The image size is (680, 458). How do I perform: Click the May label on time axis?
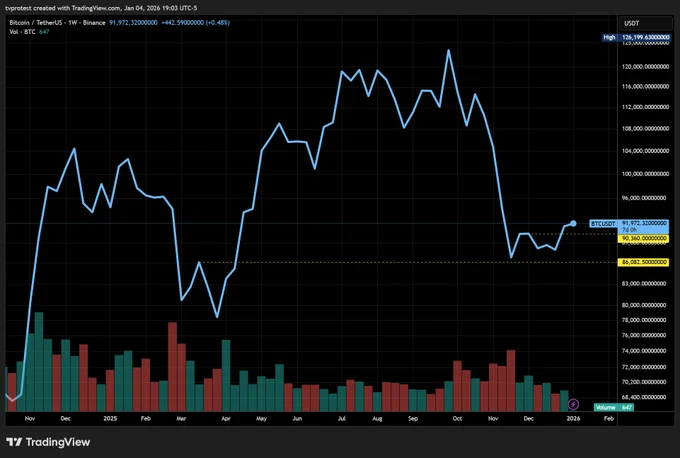coord(261,419)
